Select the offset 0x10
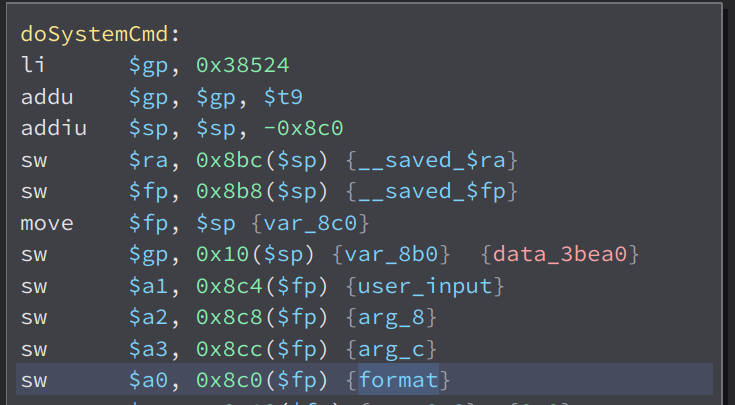 tap(223, 254)
